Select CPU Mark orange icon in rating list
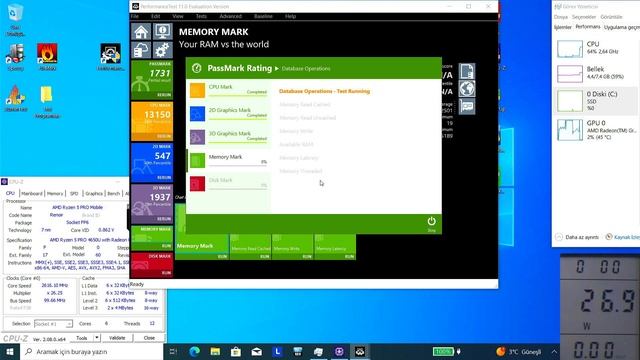640x360 pixels. click(x=197, y=91)
